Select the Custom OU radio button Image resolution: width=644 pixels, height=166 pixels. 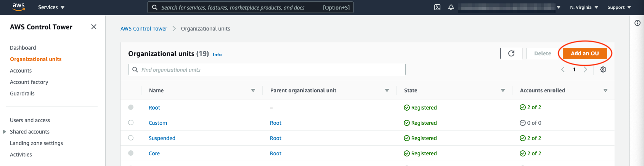[x=131, y=122]
